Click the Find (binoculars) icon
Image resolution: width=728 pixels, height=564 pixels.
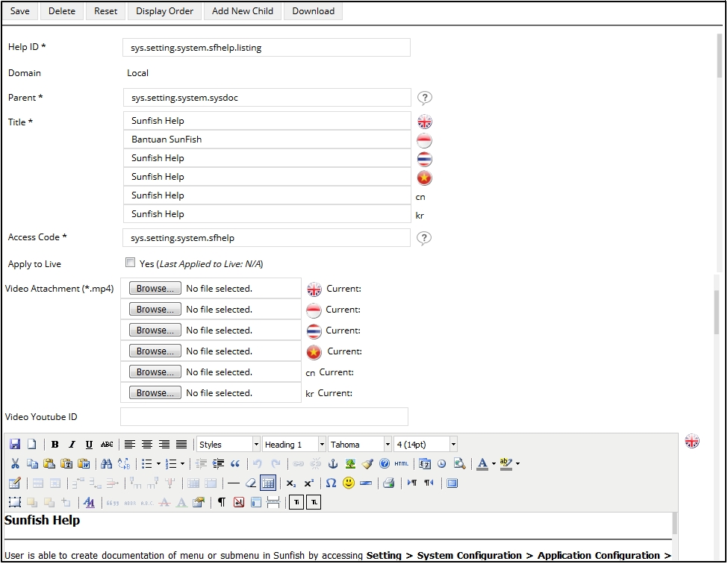[x=106, y=463]
